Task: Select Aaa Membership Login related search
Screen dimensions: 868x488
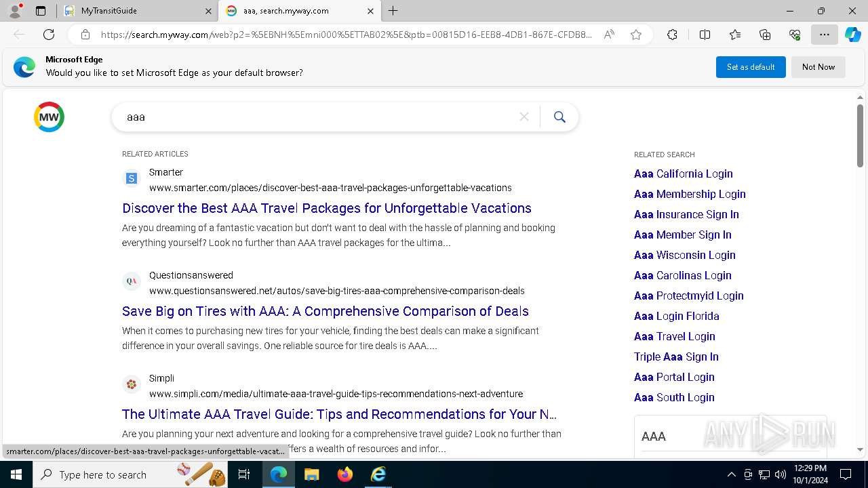Action: pyautogui.click(x=690, y=194)
